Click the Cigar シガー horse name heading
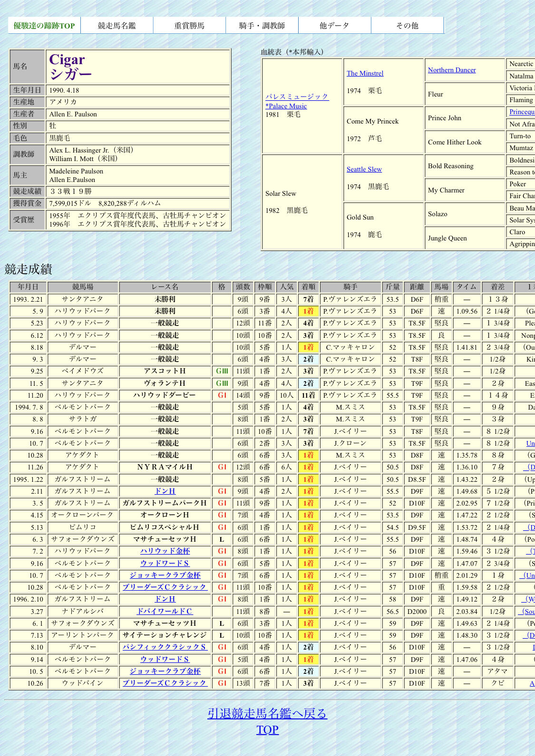The width and height of the screenshot is (535, 756). (70, 67)
